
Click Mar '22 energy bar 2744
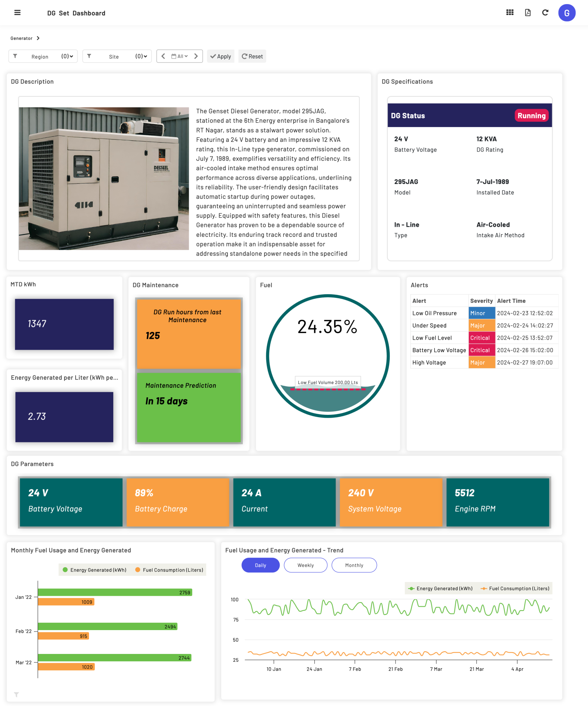[115, 658]
